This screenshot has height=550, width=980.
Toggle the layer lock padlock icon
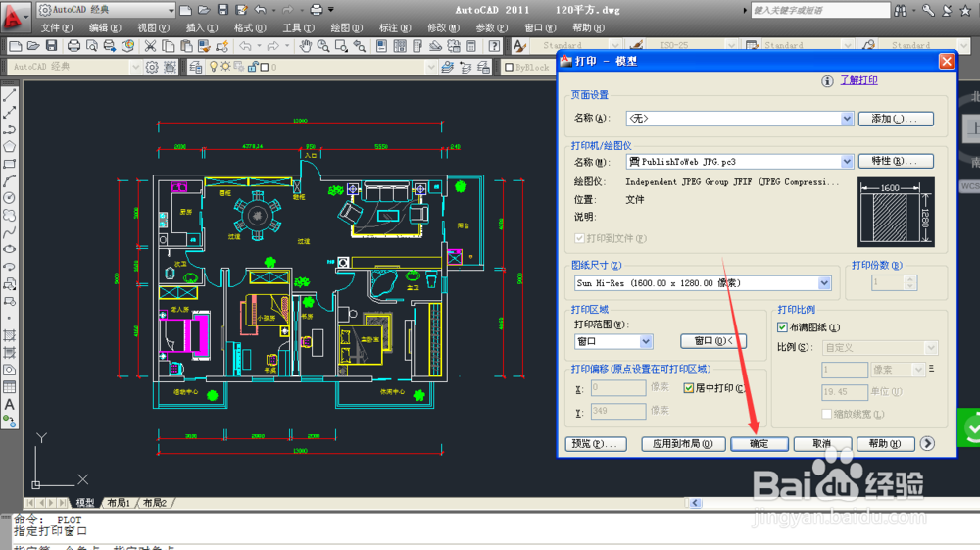253,67
